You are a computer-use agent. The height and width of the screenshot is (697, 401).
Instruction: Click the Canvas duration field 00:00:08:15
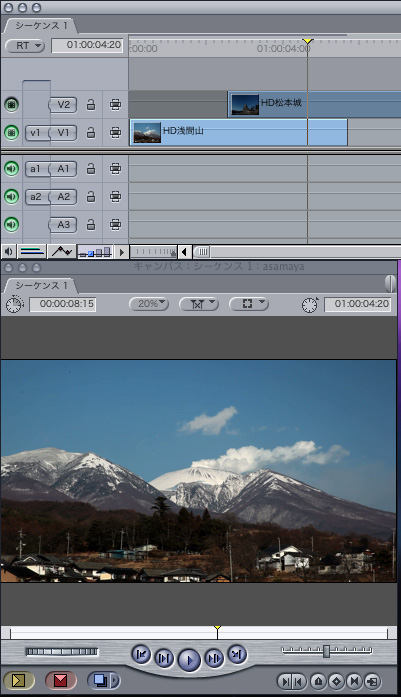[x=63, y=304]
